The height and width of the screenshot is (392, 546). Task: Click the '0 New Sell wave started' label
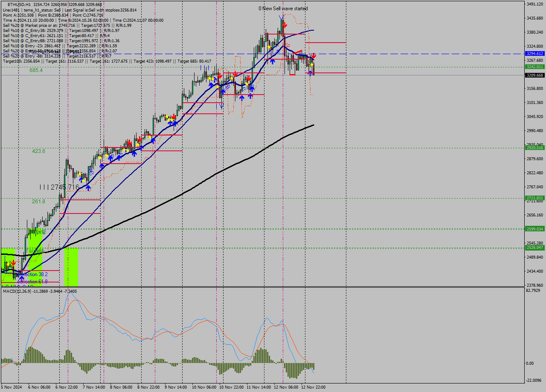click(x=283, y=9)
